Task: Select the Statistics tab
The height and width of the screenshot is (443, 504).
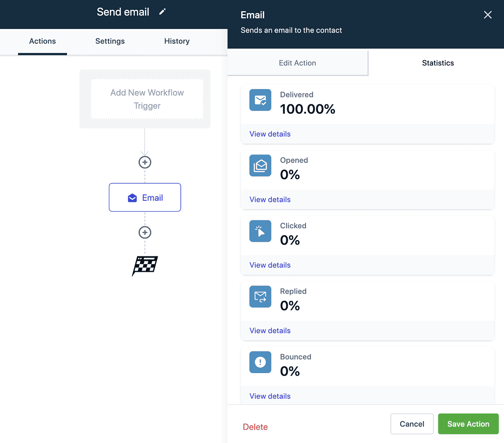Action: coord(437,63)
